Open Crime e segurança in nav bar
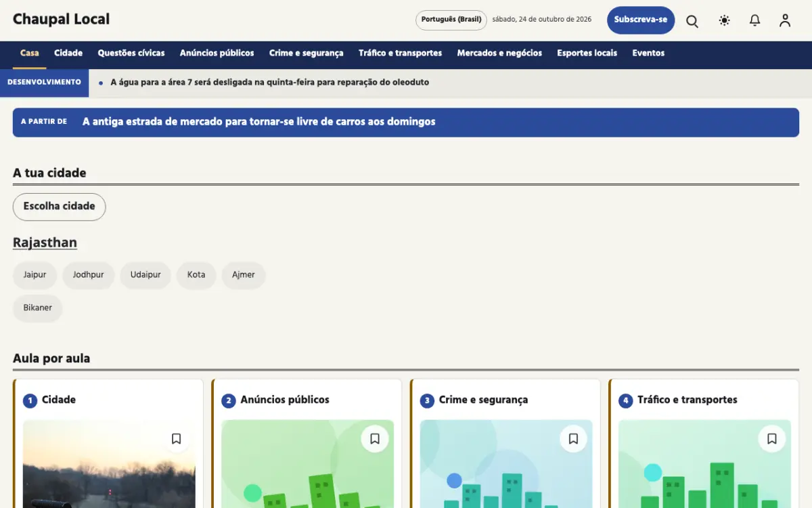This screenshot has height=508, width=812. [307, 54]
